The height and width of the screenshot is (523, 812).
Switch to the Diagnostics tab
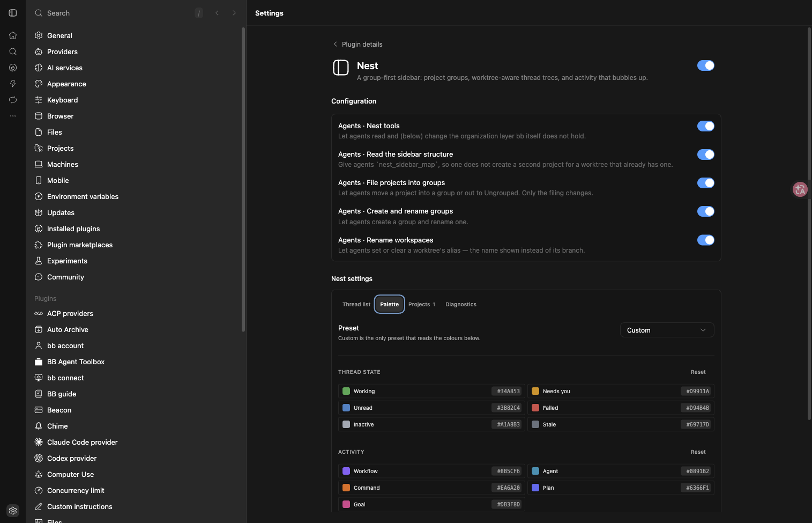[461, 304]
